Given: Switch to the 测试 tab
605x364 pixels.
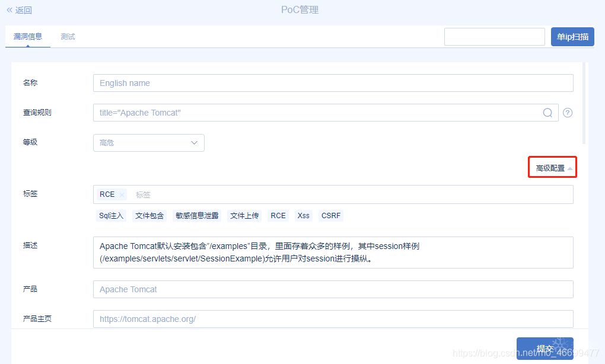Looking at the screenshot, I should tap(68, 37).
